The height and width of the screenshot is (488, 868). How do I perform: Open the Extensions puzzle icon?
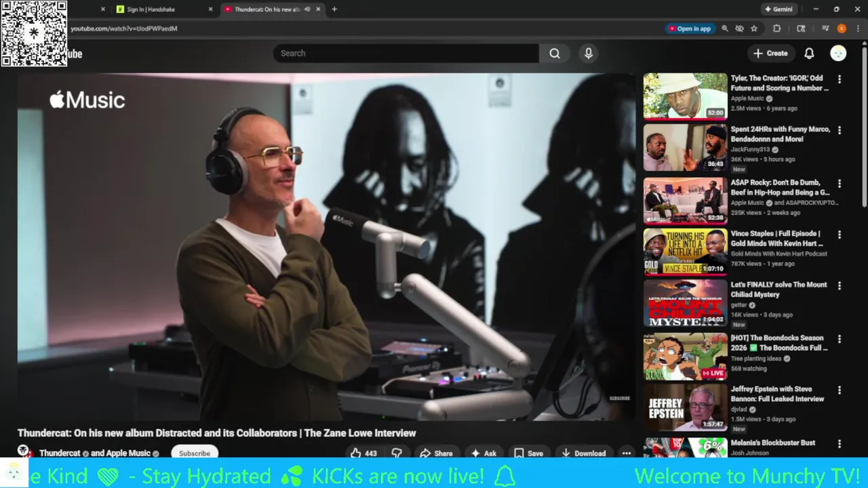[x=777, y=28]
